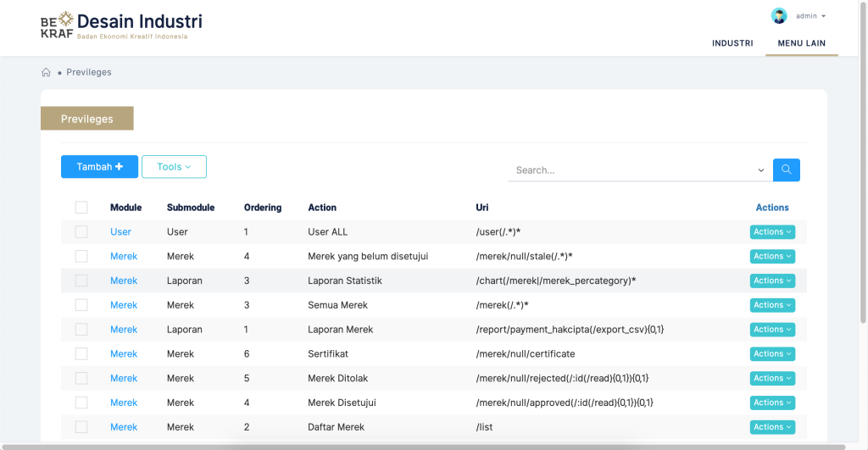Screen dimensions: 868x450
Task: Open Actions dropdown for Laporan Merek
Action: coord(772,330)
